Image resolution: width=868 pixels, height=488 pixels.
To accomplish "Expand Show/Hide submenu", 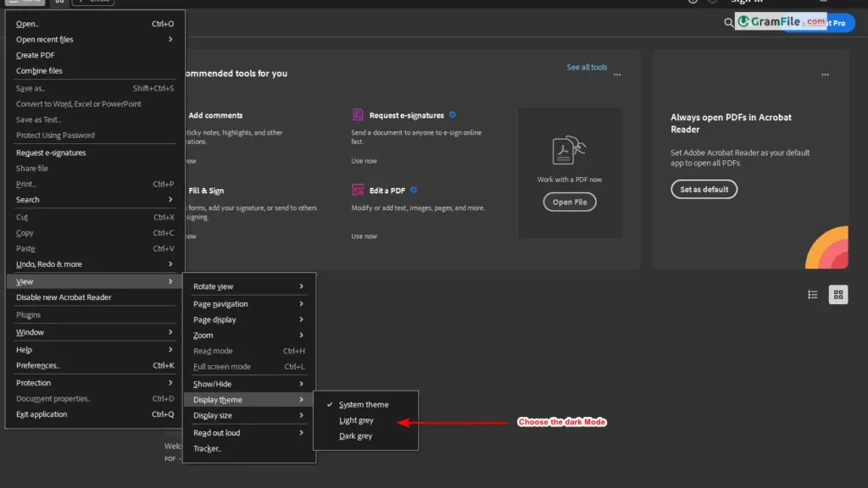I will (248, 384).
